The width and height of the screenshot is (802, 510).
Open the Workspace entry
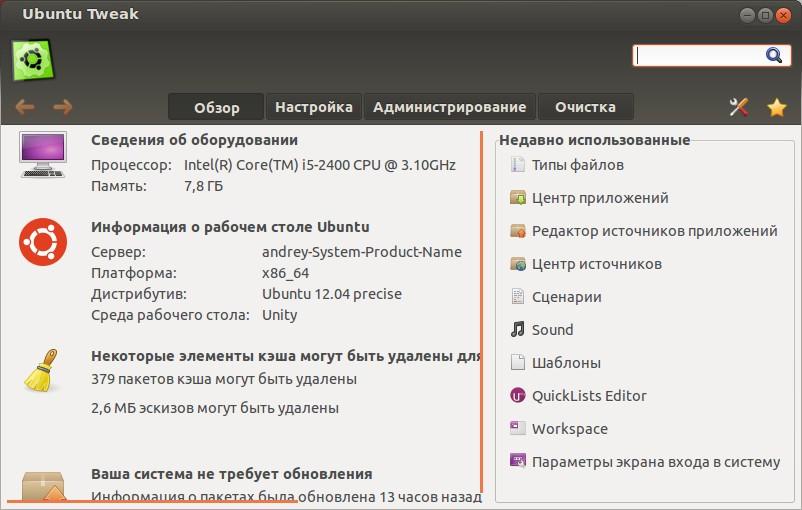pyautogui.click(x=570, y=429)
